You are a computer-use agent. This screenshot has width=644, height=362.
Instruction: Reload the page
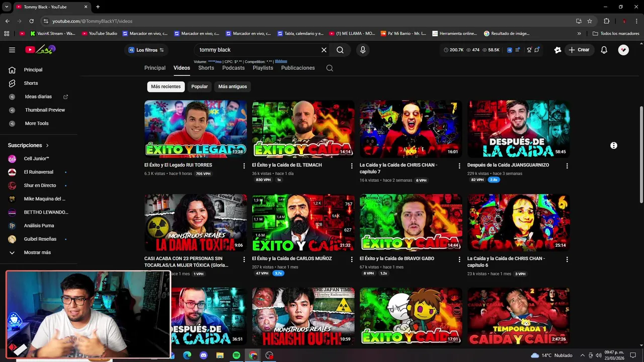[31, 21]
